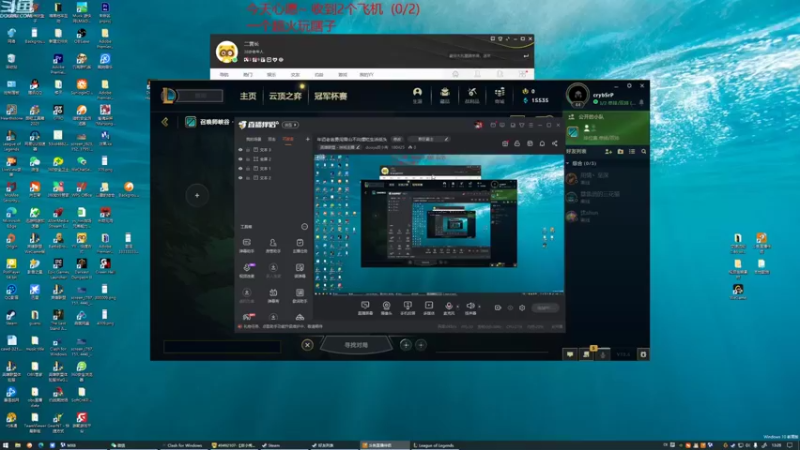The image size is (800, 450).
Task: Open the gear settings icon in streaming toolbar
Action: tap(522, 308)
